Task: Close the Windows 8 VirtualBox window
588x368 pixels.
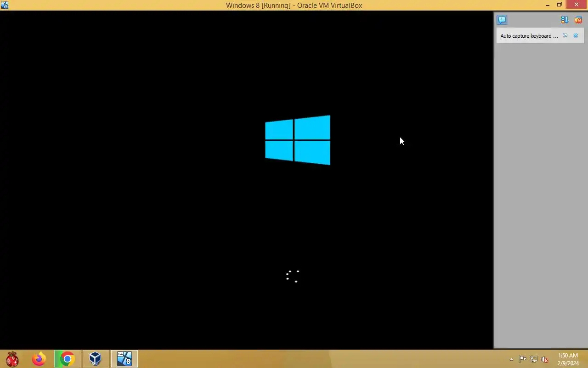Action: click(577, 5)
